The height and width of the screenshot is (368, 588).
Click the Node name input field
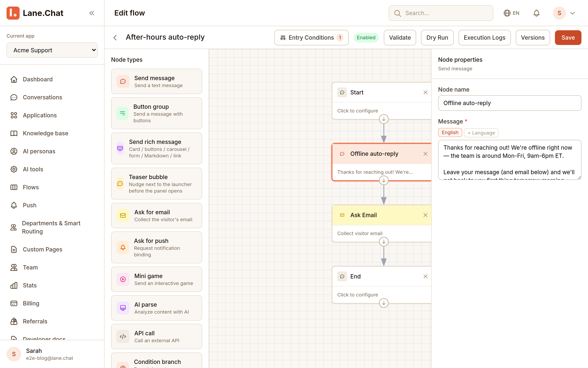tap(510, 103)
